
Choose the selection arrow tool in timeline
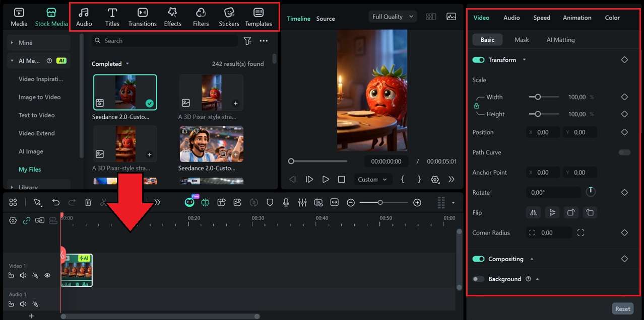click(37, 202)
